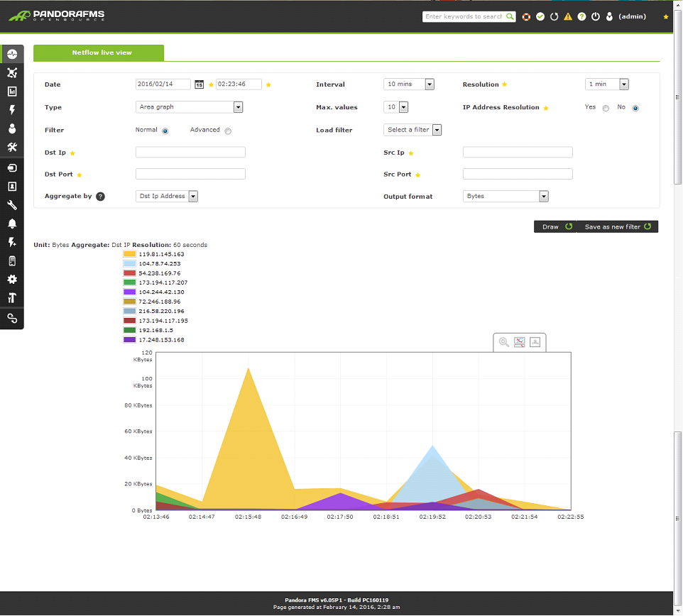The width and height of the screenshot is (683, 616).
Task: Click the warning triangle icon in header
Action: pos(567,16)
